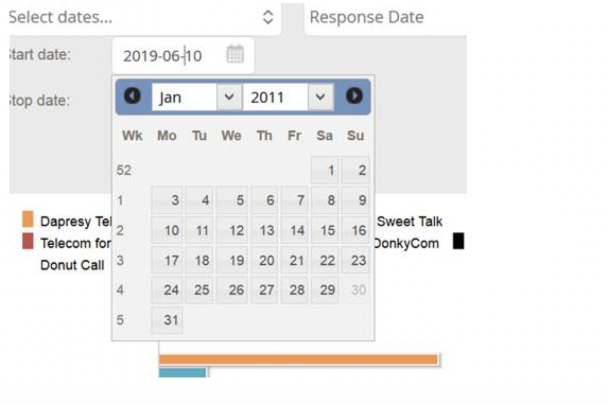Click the orange chart bar
Image resolution: width=608 pixels, height=404 pixels.
click(x=299, y=359)
